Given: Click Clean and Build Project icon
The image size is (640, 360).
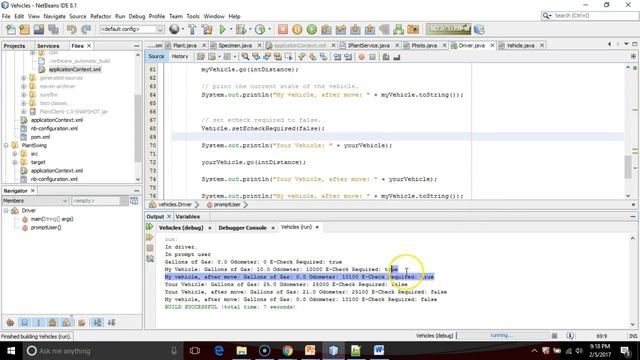Looking at the screenshot, I should coord(207,29).
